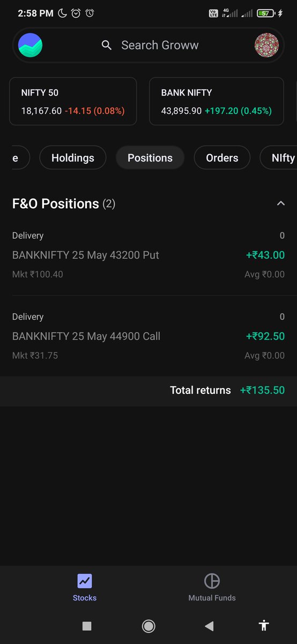297x644 pixels.
Task: Tap the Android recent apps square
Action: 87,626
